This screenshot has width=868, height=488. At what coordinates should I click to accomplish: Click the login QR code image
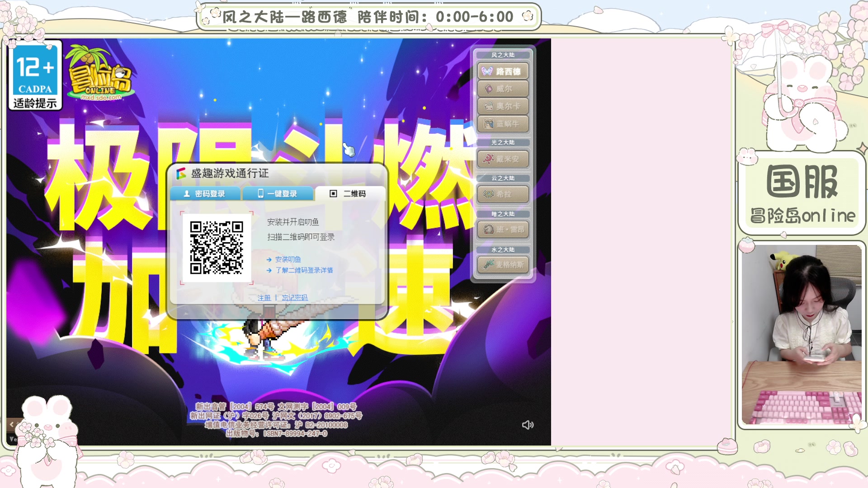[217, 248]
